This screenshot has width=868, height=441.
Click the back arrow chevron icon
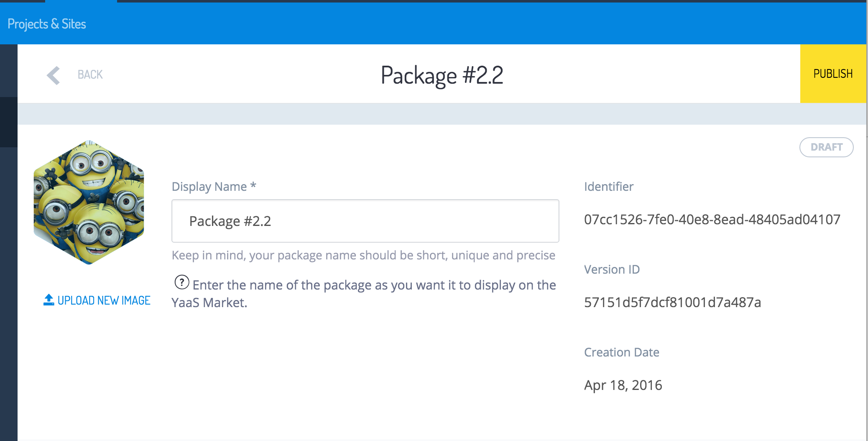point(54,75)
